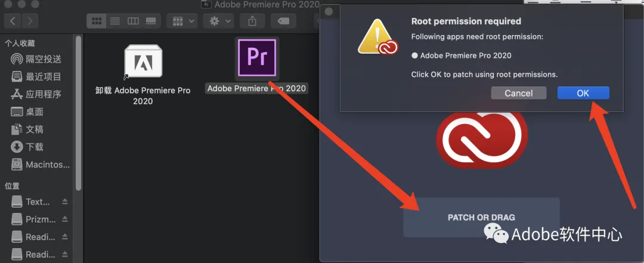Click the PATCH OR DRAG area
Screen dimensions: 644x263
[481, 217]
